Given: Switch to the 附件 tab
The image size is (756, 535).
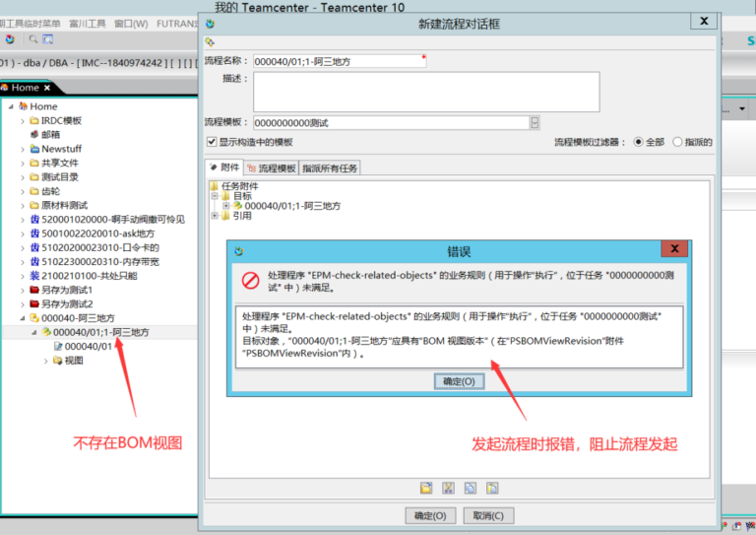Looking at the screenshot, I should 224,167.
